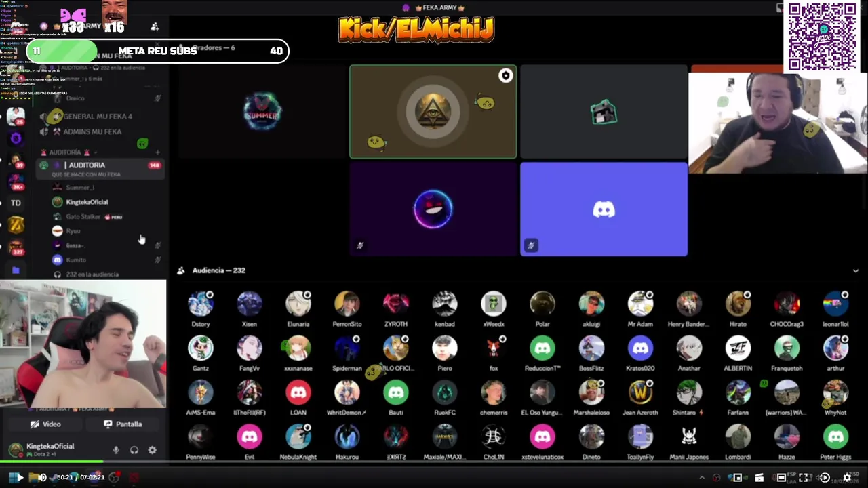Open audience member LOAN avatar
The width and height of the screenshot is (868, 488).
point(298,392)
